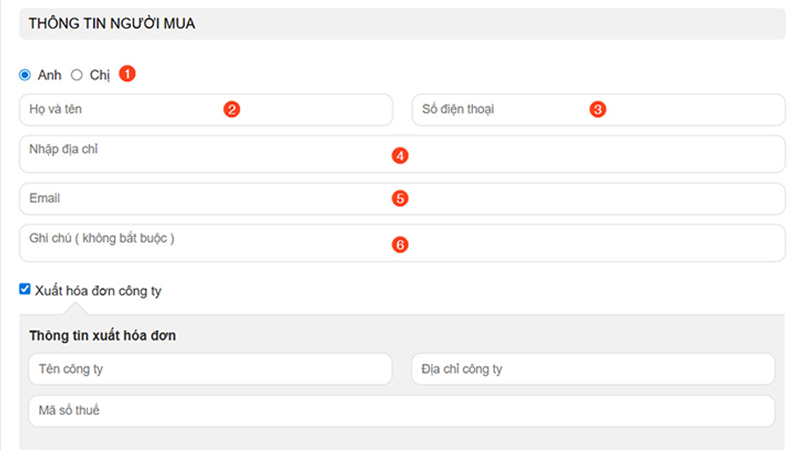The width and height of the screenshot is (800, 450).
Task: Click the THÔNG TIN NGƯỜI MUA header
Action: (112, 24)
